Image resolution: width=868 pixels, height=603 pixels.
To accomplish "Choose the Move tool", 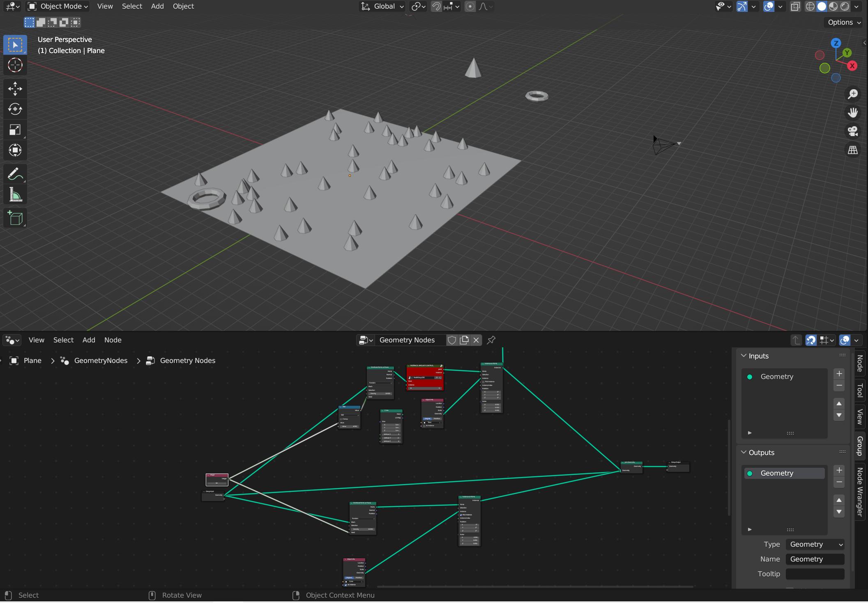I will tap(15, 89).
